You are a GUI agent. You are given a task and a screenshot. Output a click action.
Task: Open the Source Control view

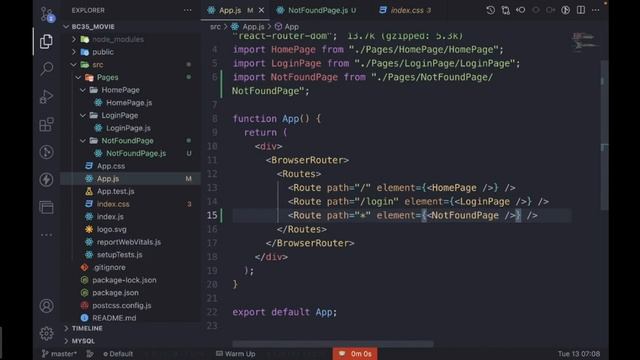47,14
